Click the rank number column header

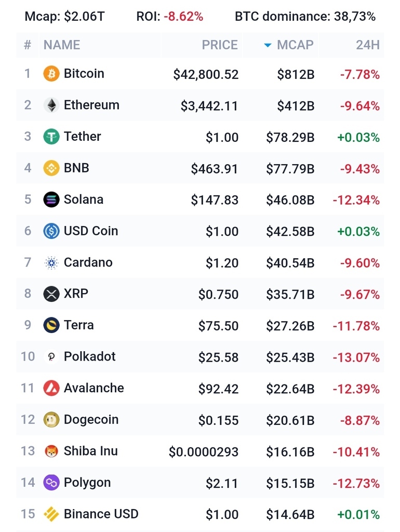(x=28, y=45)
